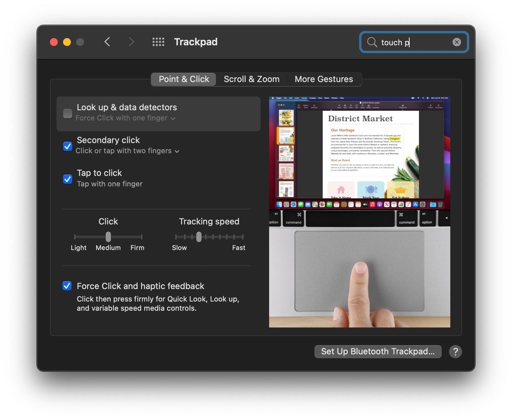Click Set Up Bluetooth Trackpad button
512x420 pixels.
tap(378, 352)
